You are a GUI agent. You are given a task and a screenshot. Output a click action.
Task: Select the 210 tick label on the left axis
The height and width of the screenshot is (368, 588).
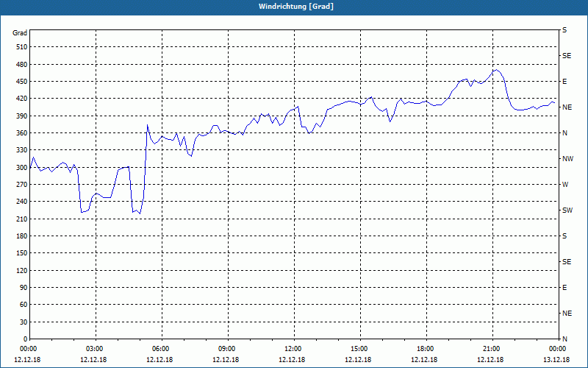click(x=22, y=219)
